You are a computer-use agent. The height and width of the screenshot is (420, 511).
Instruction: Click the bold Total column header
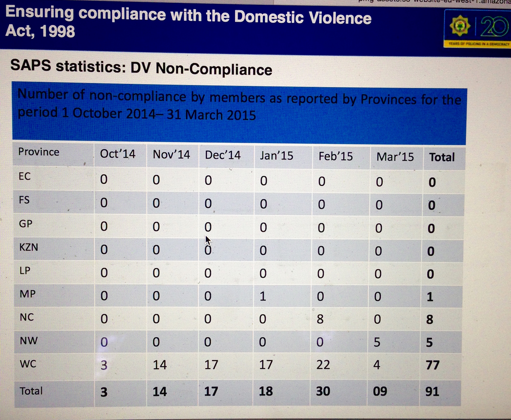[442, 157]
